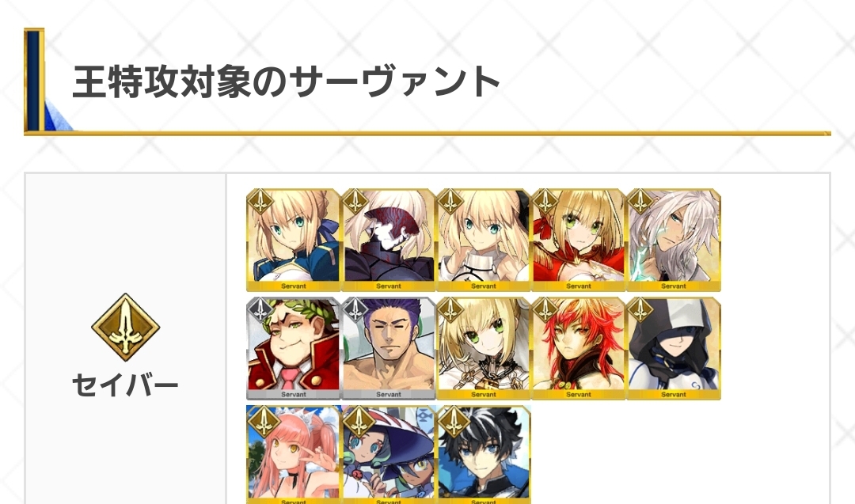Click the blue-gold heading ornament bar
The height and width of the screenshot is (504, 855).
(34, 80)
